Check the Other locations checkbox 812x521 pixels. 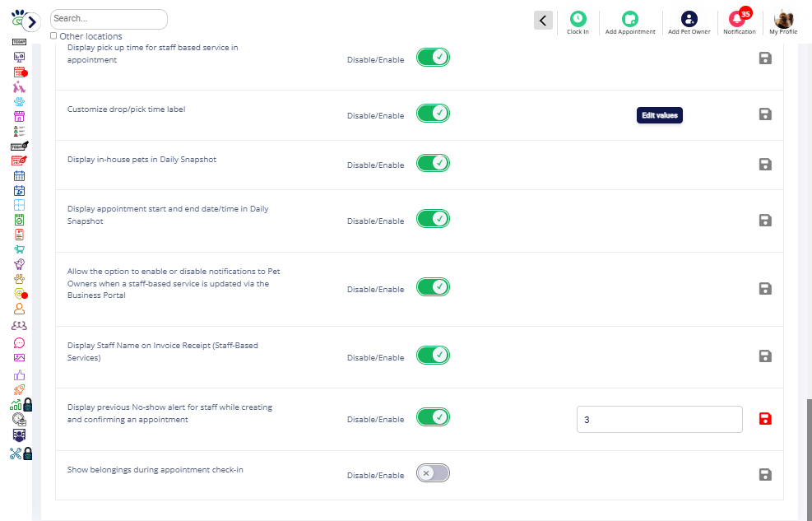tap(53, 35)
